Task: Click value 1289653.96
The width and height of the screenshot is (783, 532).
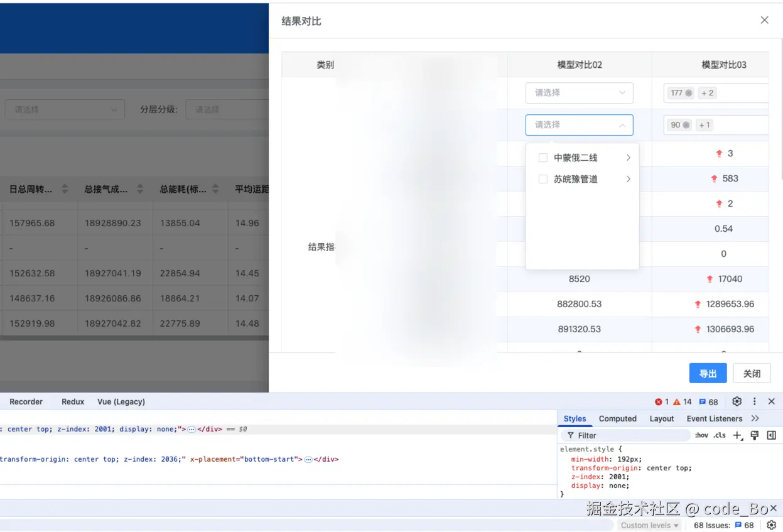Action: [730, 304]
